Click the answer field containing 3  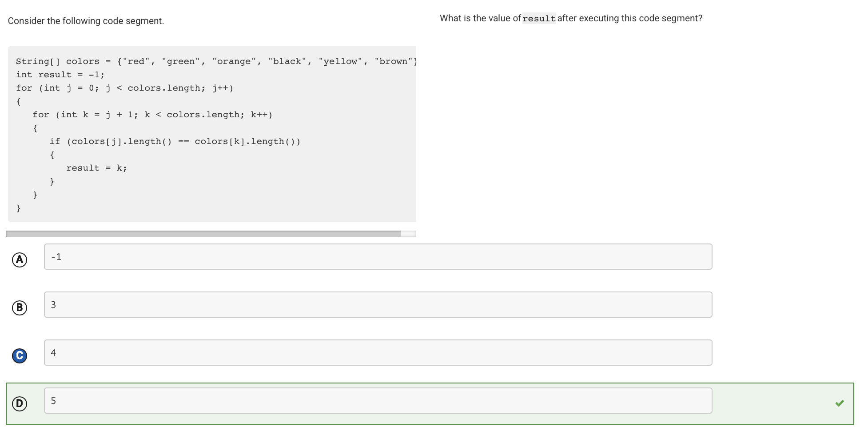[378, 304]
